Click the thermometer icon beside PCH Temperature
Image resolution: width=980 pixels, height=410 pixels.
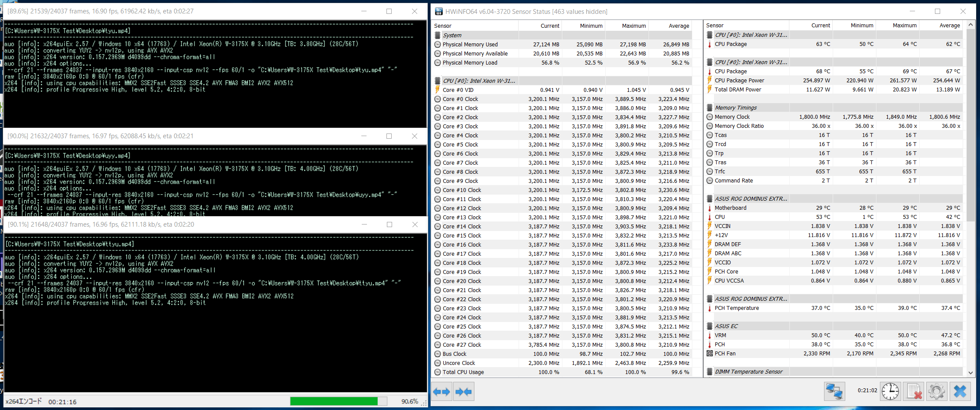710,308
